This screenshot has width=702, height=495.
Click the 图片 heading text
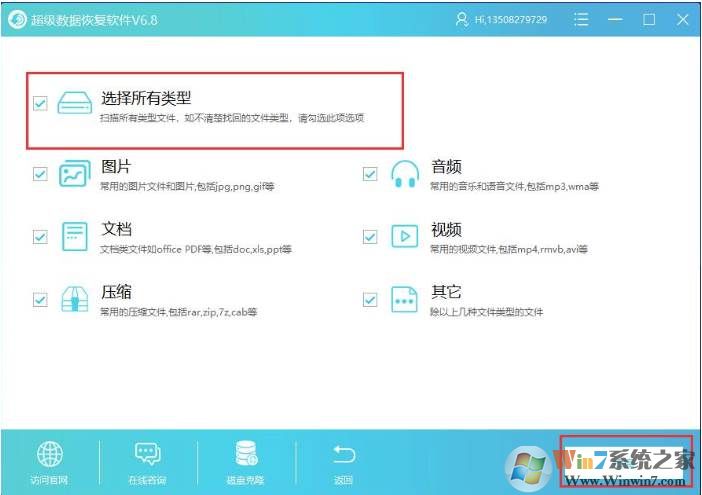click(116, 166)
